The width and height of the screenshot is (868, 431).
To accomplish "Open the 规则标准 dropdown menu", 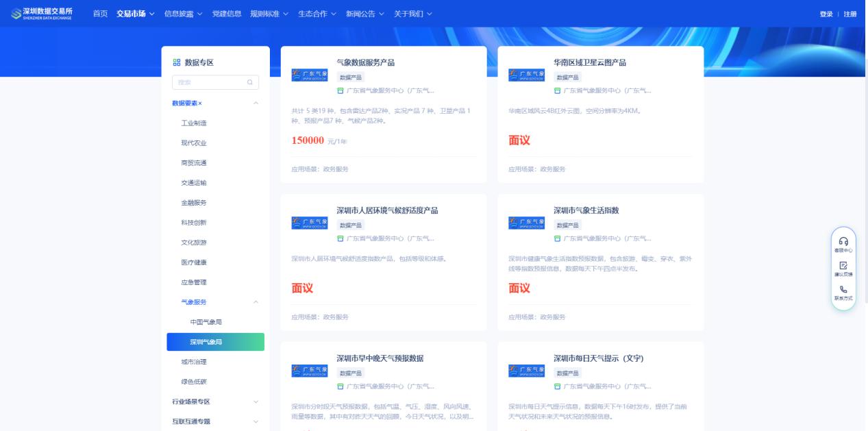I will 269,14.
